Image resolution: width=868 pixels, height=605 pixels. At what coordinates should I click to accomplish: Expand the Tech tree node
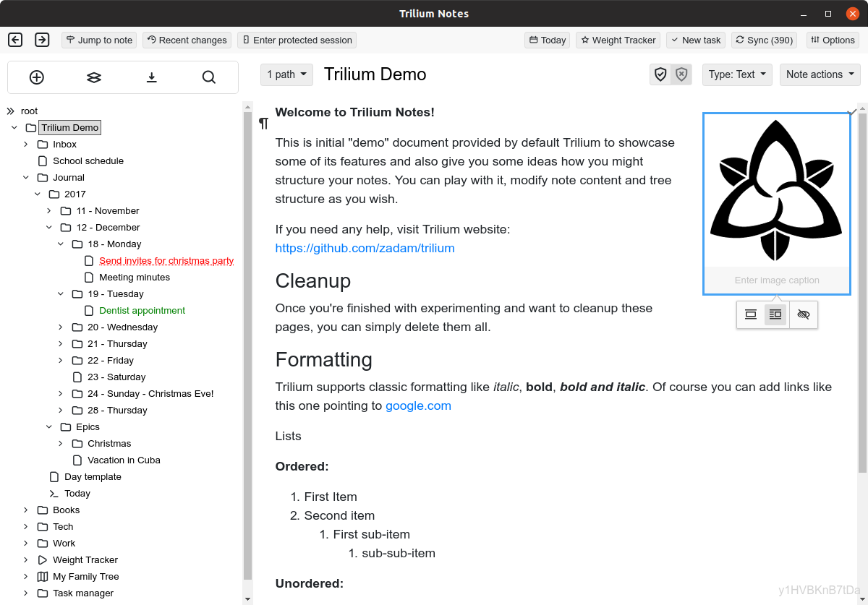[26, 527]
